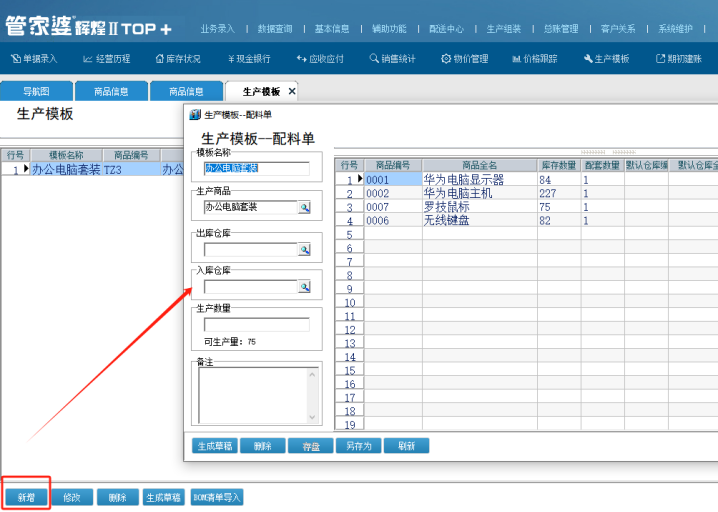Click 生成草稿 in the 配料单 dialog

coord(215,446)
